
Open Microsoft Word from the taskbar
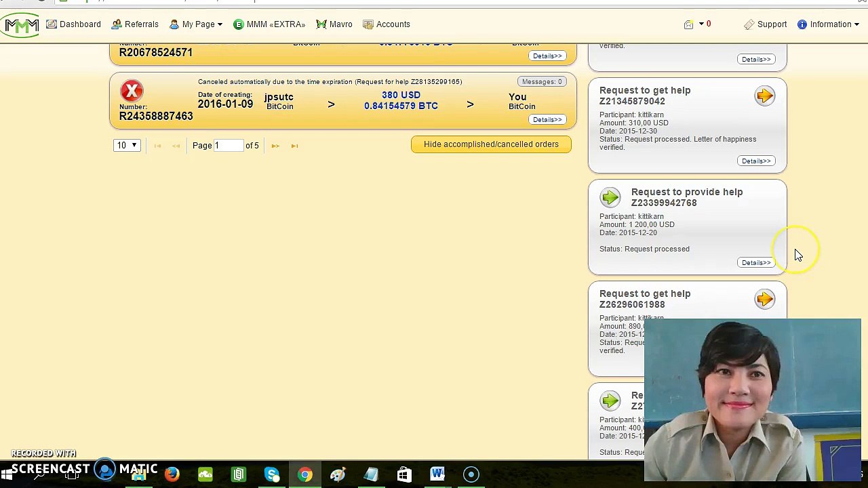(437, 474)
